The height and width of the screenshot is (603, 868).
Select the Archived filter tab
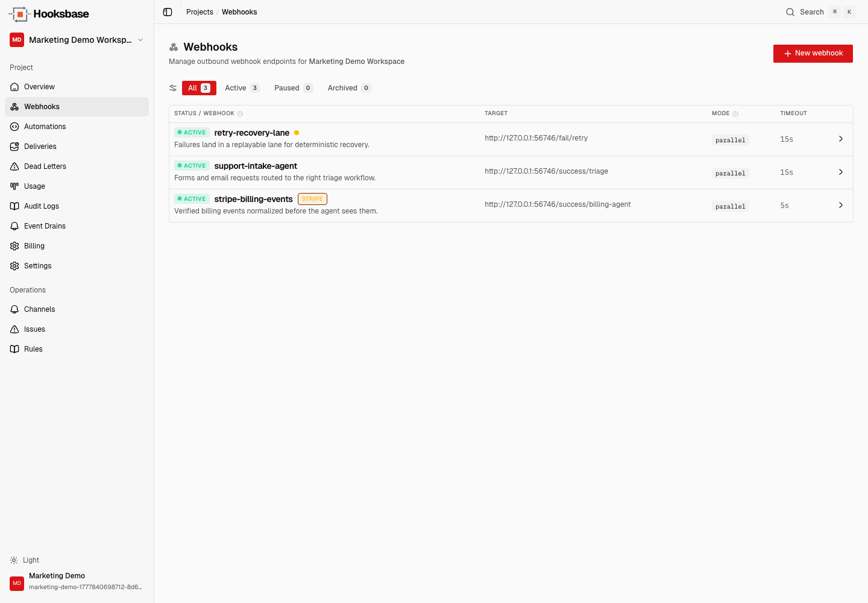[x=348, y=88]
